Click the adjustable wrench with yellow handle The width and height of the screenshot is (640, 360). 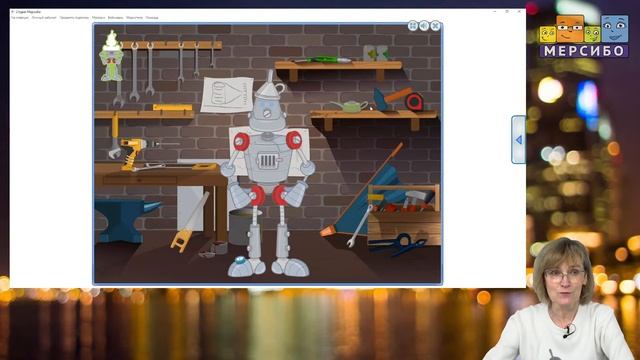point(115,136)
